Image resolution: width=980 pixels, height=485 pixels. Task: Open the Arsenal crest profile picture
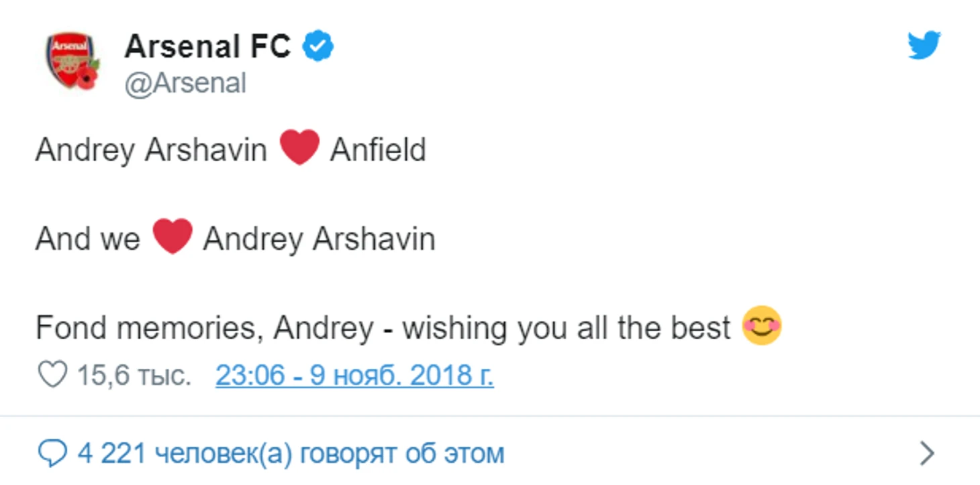[x=71, y=60]
